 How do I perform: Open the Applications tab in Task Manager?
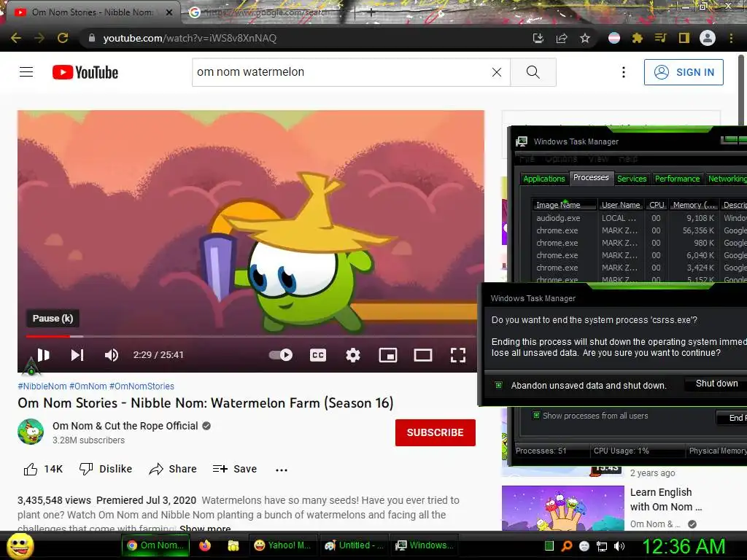point(543,179)
